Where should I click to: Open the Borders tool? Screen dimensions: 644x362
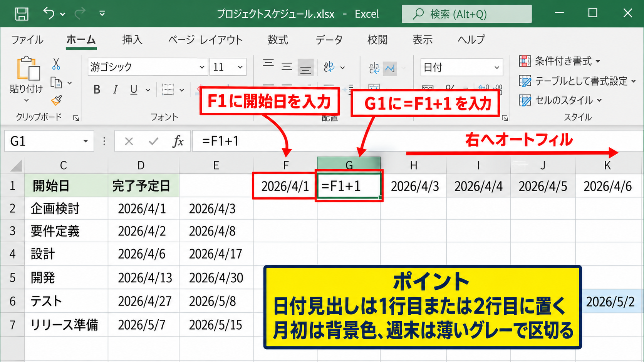pos(168,90)
